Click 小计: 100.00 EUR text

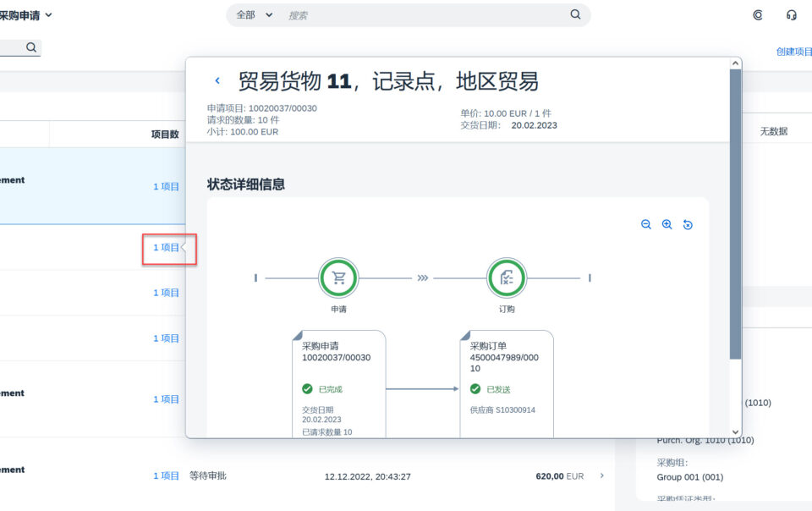coord(243,131)
